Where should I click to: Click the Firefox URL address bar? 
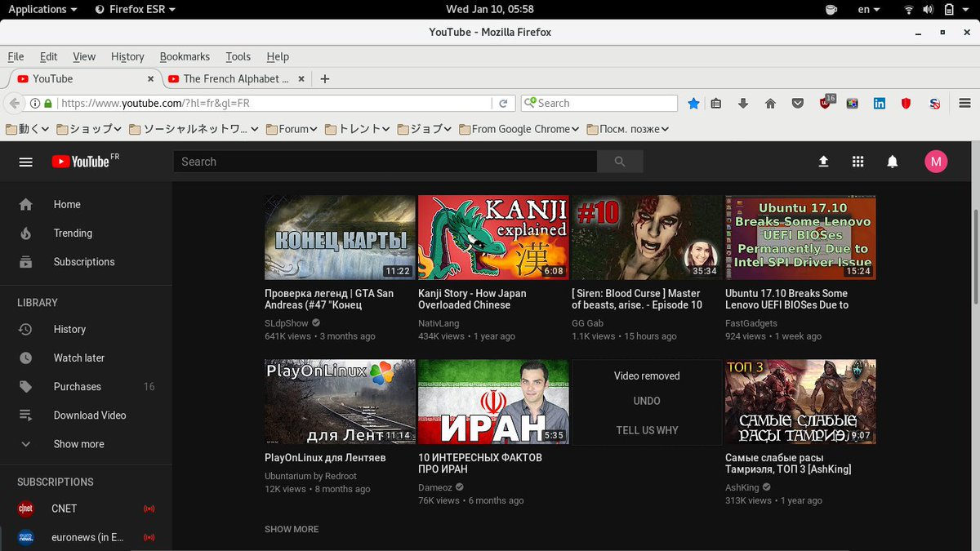point(274,104)
